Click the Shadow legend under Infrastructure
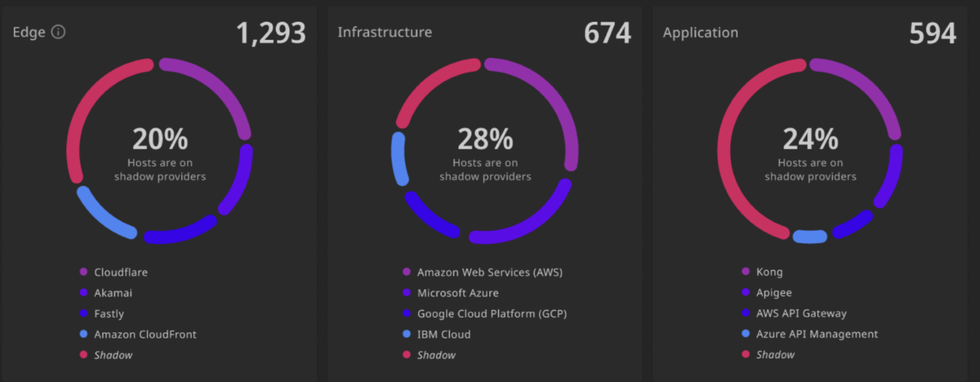This screenshot has width=980, height=382. coord(429,355)
